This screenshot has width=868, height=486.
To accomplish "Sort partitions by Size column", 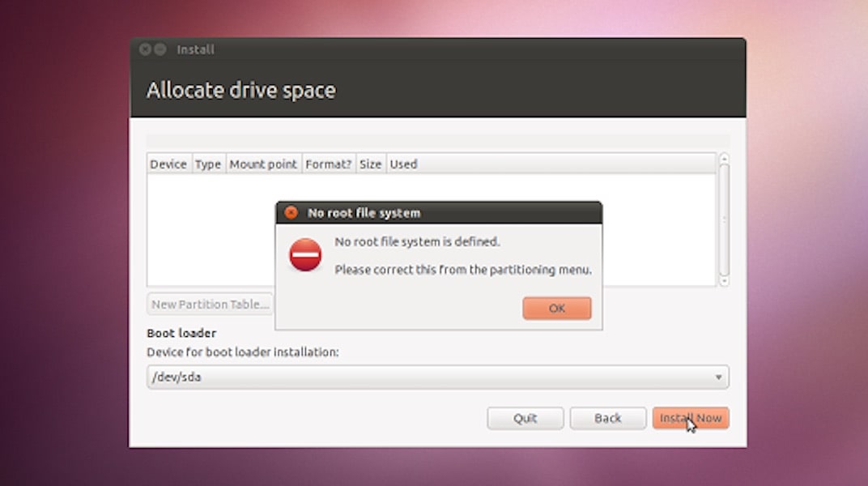I will (x=370, y=164).
